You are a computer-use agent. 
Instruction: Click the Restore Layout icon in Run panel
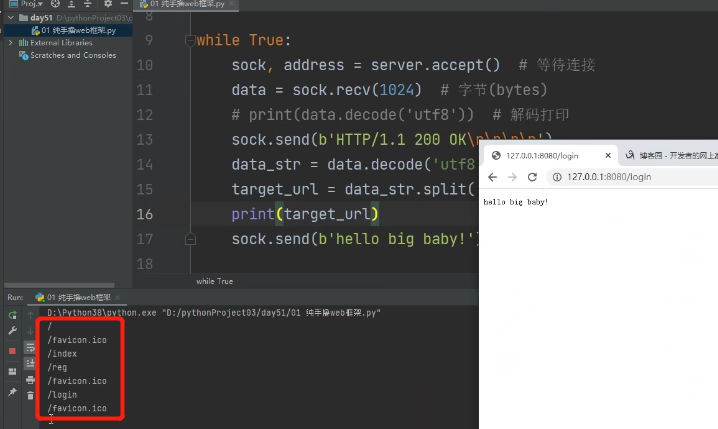(x=12, y=371)
